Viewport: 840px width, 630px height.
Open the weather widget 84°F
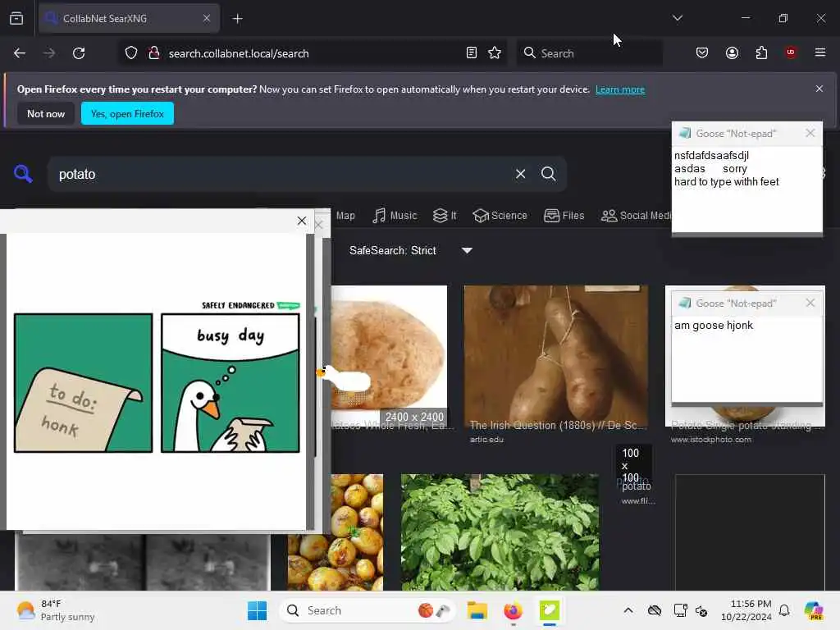tap(56, 610)
